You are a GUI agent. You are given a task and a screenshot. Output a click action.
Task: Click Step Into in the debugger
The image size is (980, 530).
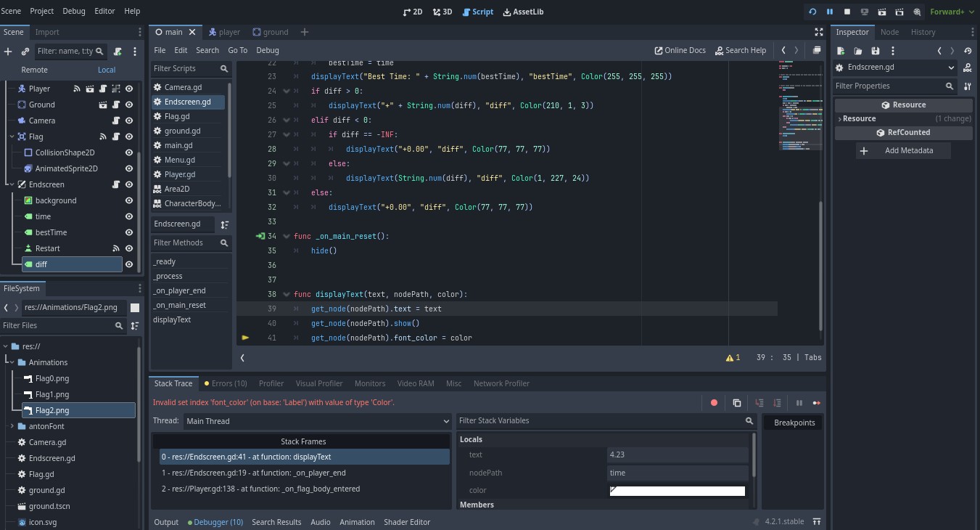click(759, 402)
